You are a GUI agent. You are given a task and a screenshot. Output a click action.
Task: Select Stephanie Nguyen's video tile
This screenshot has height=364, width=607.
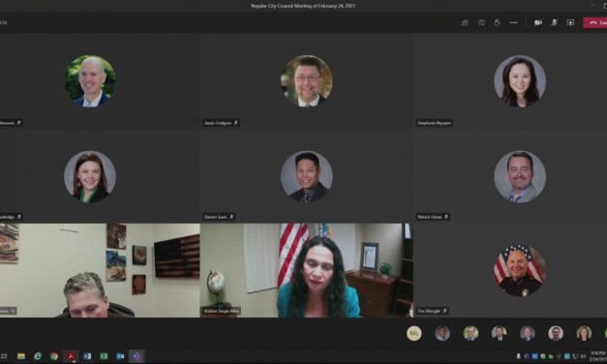[x=510, y=80]
